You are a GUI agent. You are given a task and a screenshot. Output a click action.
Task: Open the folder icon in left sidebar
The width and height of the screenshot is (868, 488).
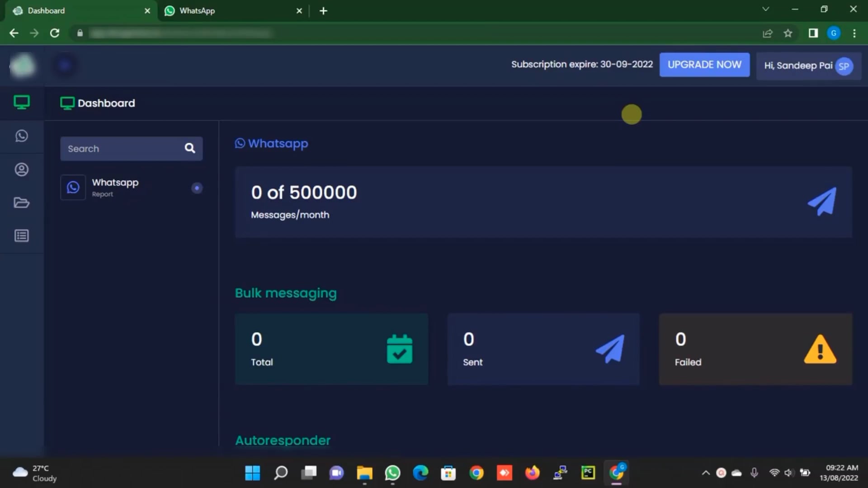pyautogui.click(x=21, y=203)
